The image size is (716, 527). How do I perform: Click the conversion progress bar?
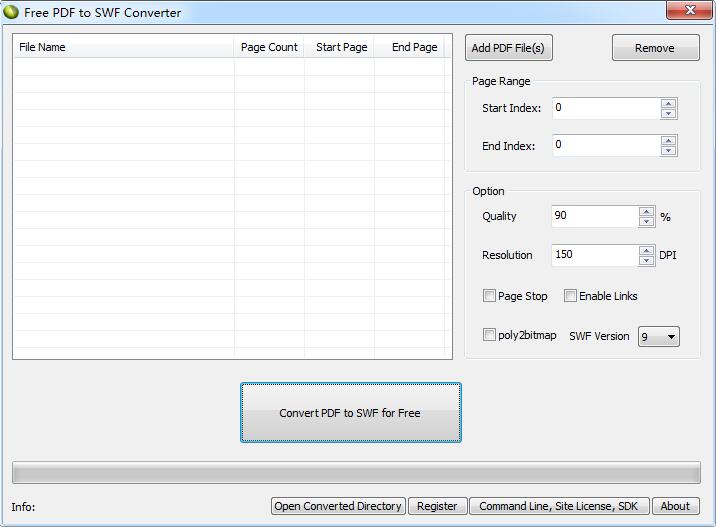[x=356, y=472]
